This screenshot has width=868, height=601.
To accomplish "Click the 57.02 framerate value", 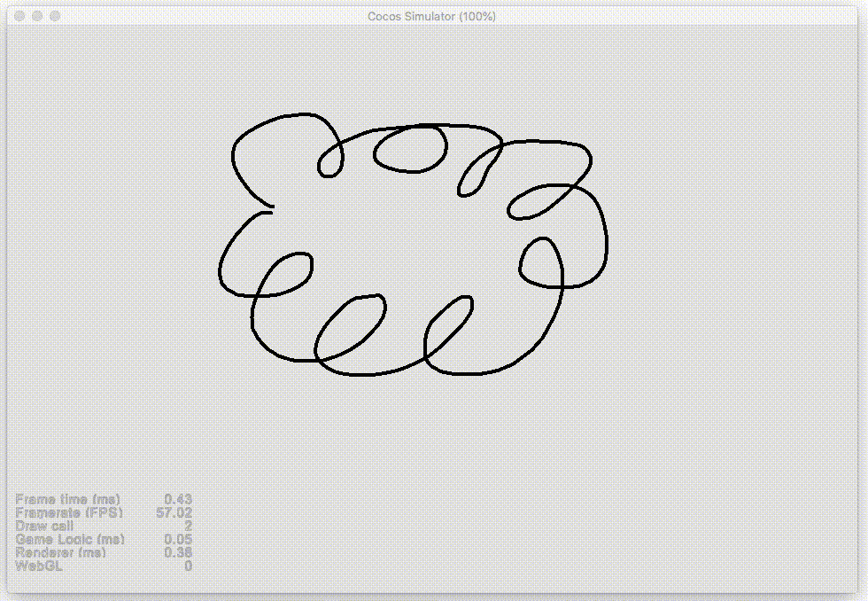I will coord(174,512).
